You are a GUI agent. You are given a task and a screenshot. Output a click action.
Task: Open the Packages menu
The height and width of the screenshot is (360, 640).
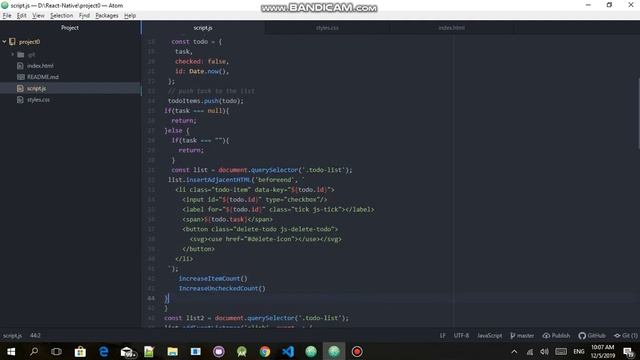coord(107,16)
